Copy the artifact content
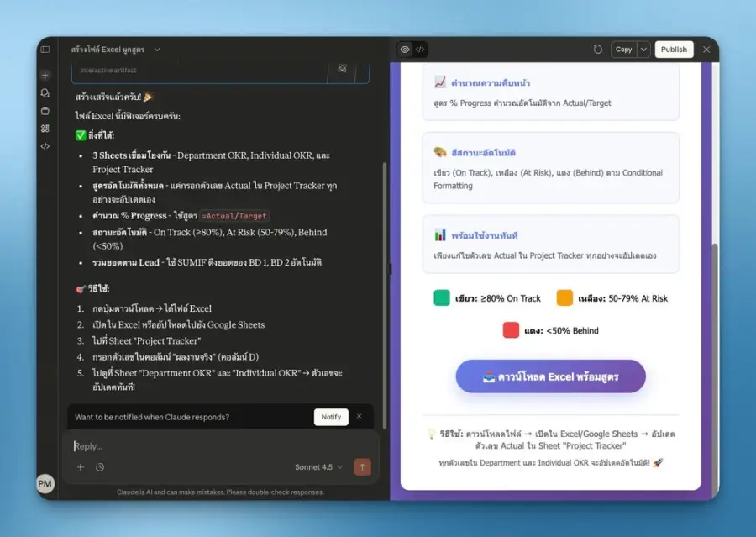 point(623,50)
